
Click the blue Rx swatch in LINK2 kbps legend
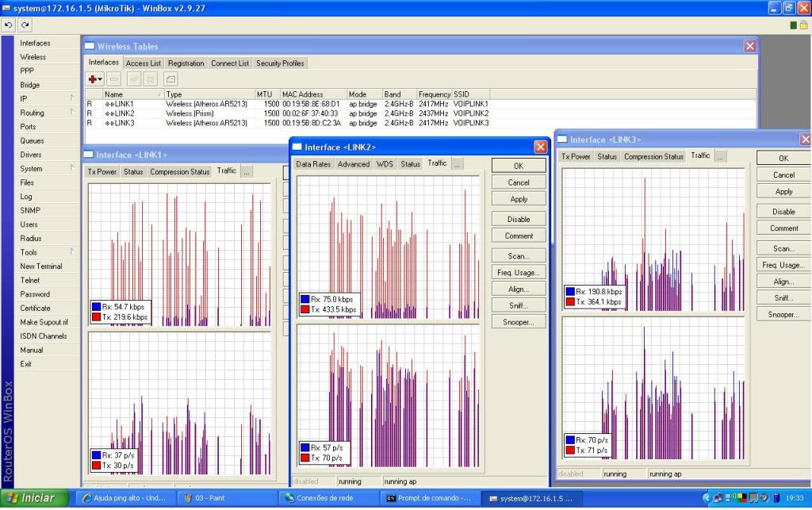pos(305,299)
